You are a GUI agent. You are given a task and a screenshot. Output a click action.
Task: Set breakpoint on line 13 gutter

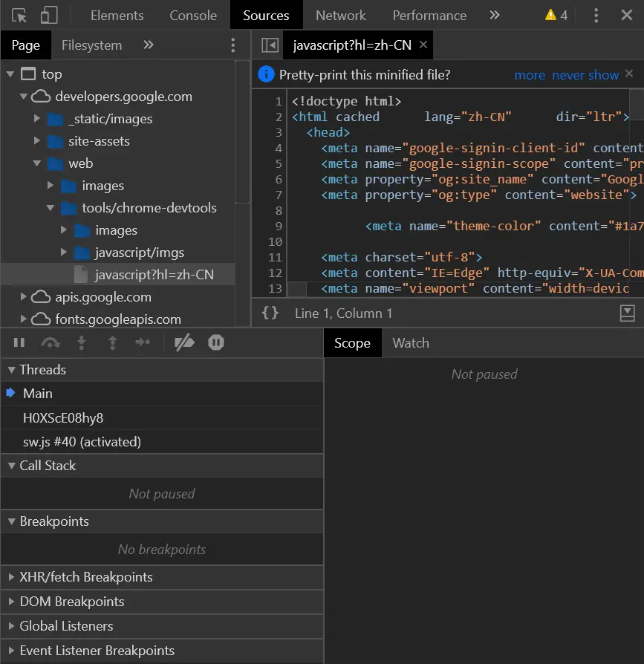click(276, 288)
